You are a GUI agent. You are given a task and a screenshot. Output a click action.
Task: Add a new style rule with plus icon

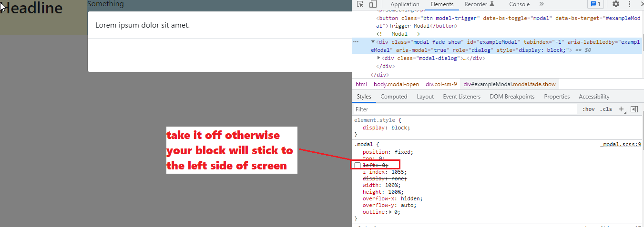pos(621,109)
